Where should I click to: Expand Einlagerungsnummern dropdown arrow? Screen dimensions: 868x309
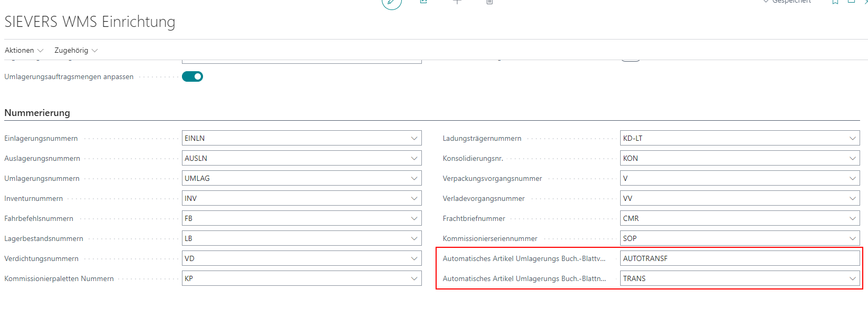[414, 138]
